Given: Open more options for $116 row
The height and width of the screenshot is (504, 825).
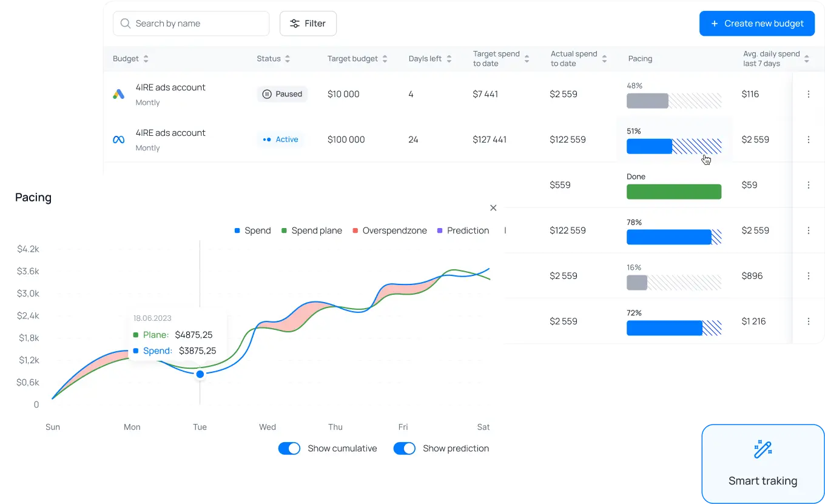Looking at the screenshot, I should 808,94.
